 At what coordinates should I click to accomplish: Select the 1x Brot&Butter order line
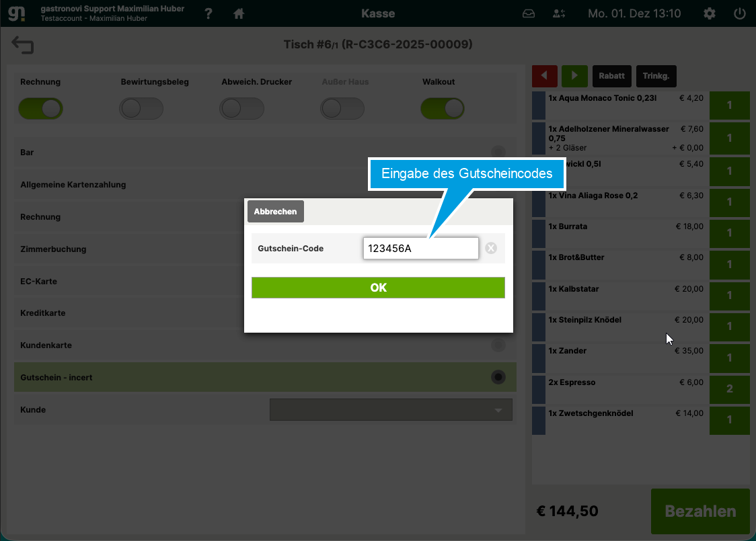point(621,264)
